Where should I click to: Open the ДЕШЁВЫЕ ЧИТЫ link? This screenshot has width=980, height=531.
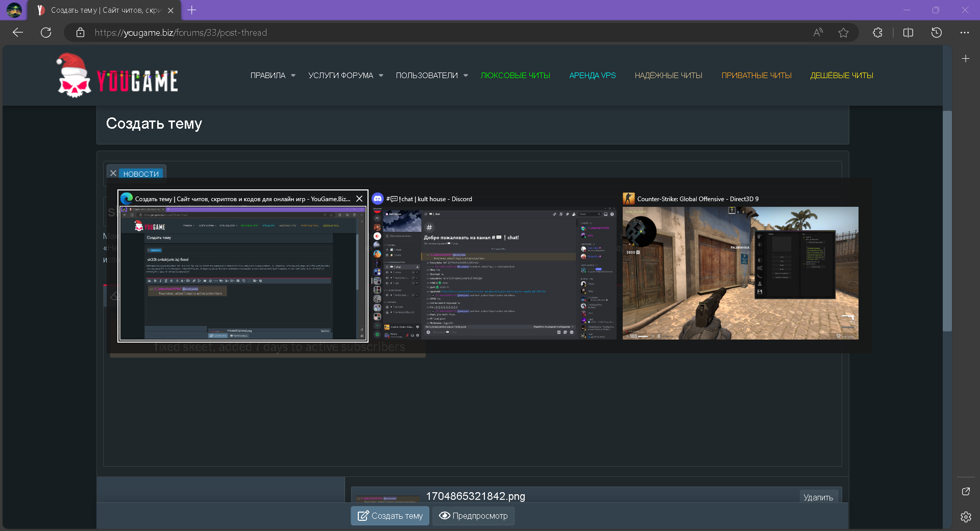pos(842,76)
